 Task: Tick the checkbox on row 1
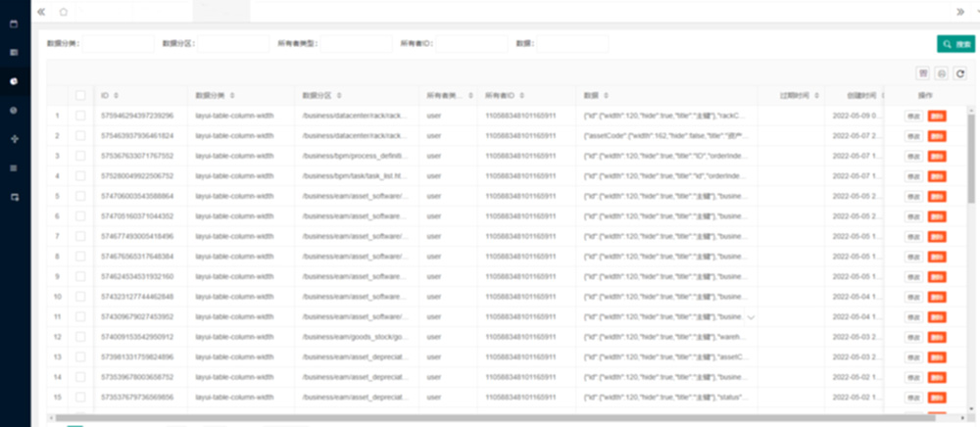(80, 116)
